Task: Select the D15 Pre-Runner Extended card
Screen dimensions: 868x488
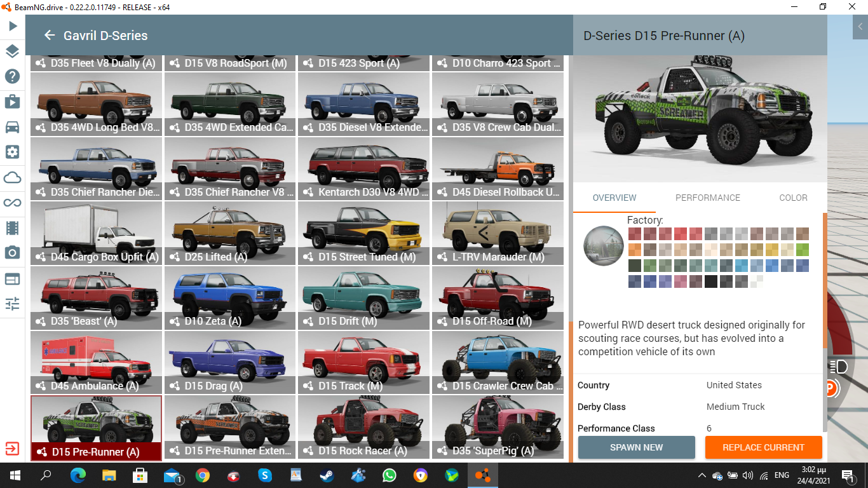Action: click(230, 427)
